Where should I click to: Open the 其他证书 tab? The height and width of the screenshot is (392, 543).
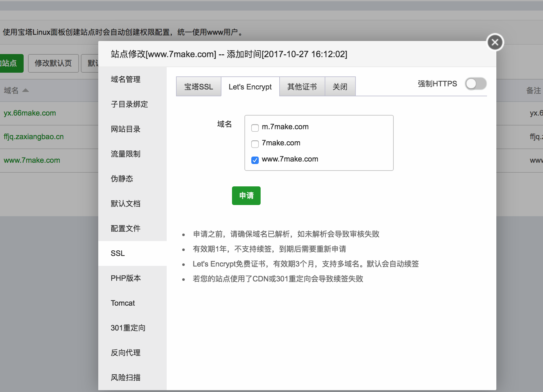click(302, 87)
